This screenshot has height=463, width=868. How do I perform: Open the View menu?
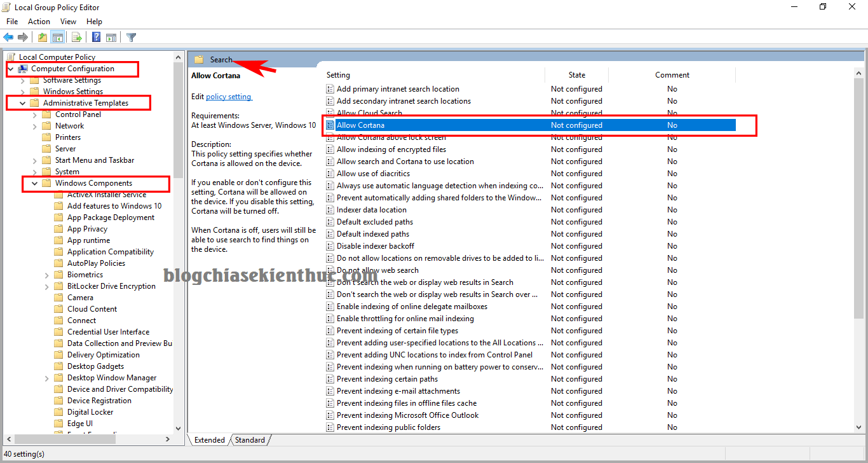[68, 22]
